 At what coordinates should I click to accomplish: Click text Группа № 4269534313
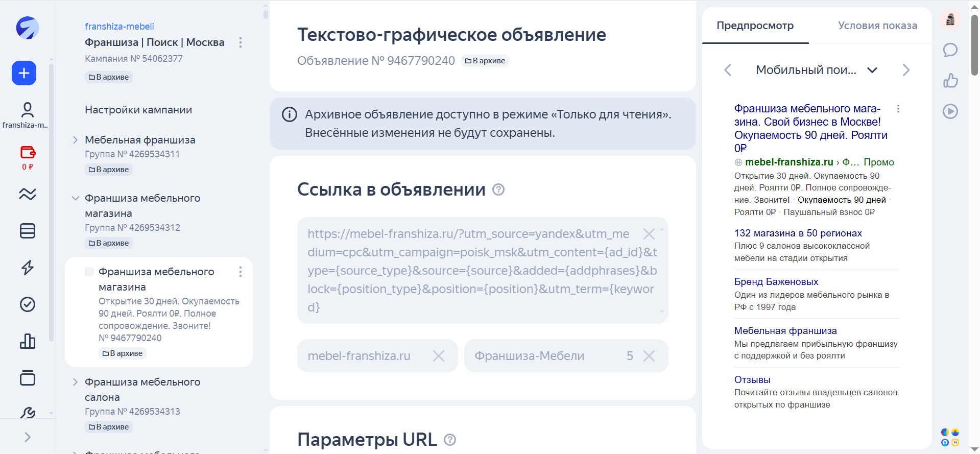point(132,412)
